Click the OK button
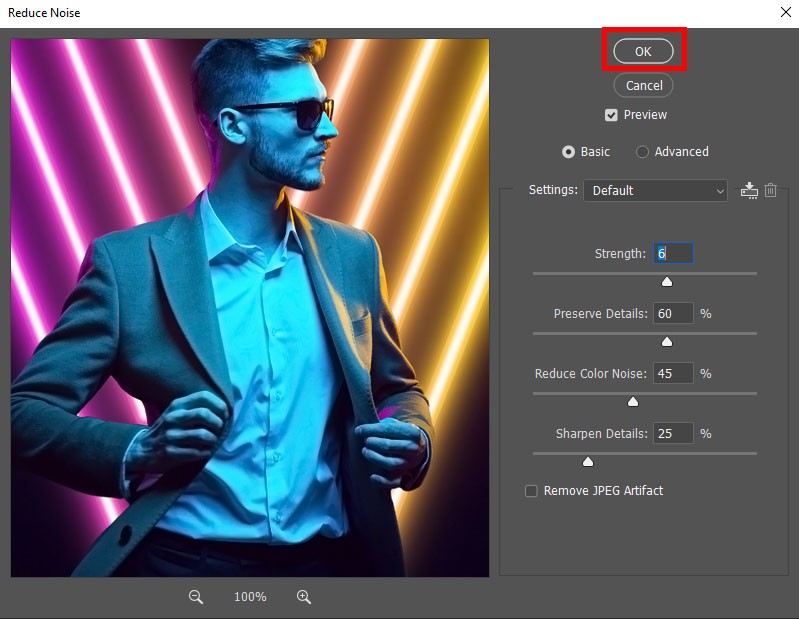 click(643, 51)
